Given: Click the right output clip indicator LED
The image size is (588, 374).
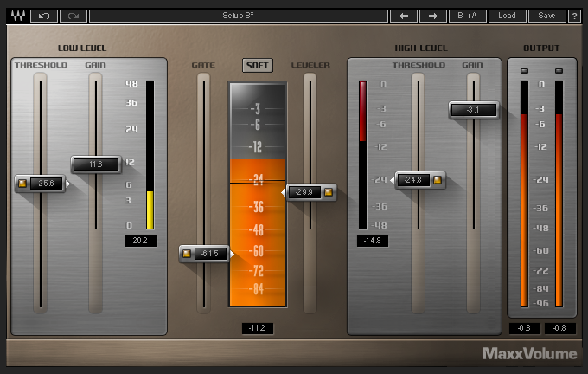Looking at the screenshot, I should pos(559,70).
